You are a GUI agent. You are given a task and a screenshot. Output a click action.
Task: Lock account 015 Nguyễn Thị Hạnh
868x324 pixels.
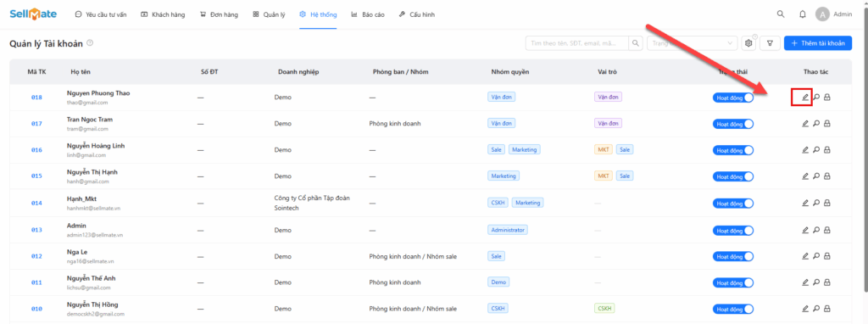tap(827, 176)
